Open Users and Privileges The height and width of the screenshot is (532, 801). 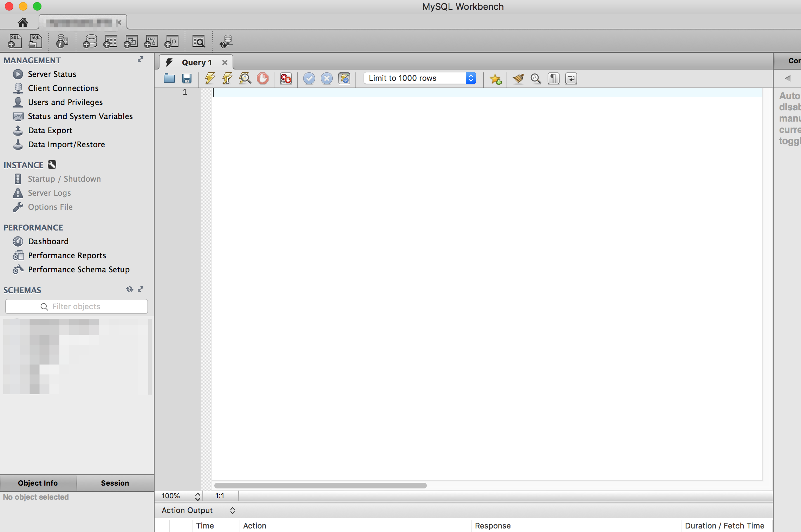(x=65, y=102)
